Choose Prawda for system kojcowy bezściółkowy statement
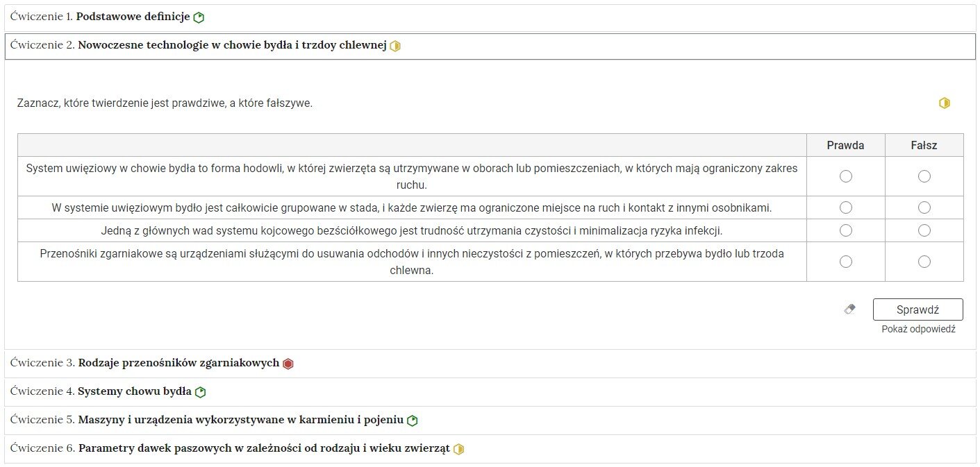The height and width of the screenshot is (467, 980). pos(846,230)
